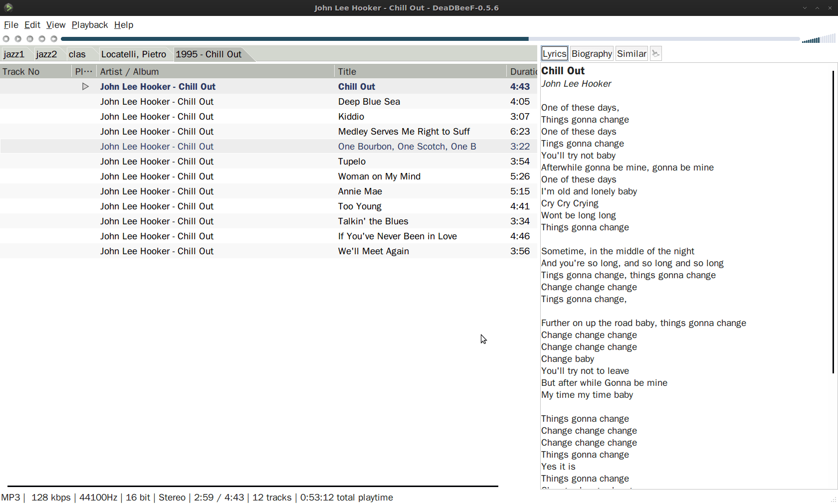Open the plugin settings icon beside Similar tab

coord(656,54)
